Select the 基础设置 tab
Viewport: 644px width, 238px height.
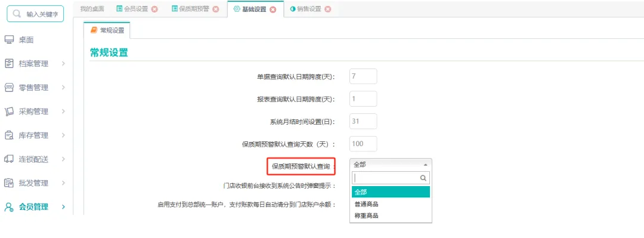(x=254, y=9)
